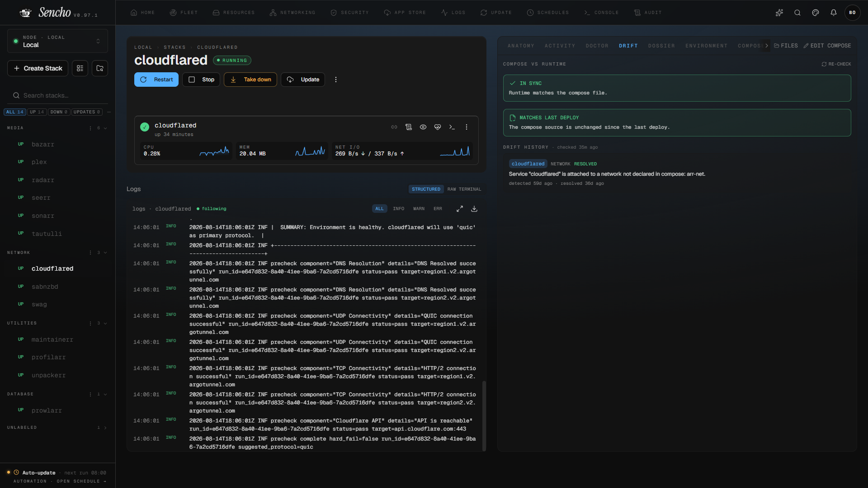Open the theme palette icon
The image size is (868, 488).
[816, 13]
